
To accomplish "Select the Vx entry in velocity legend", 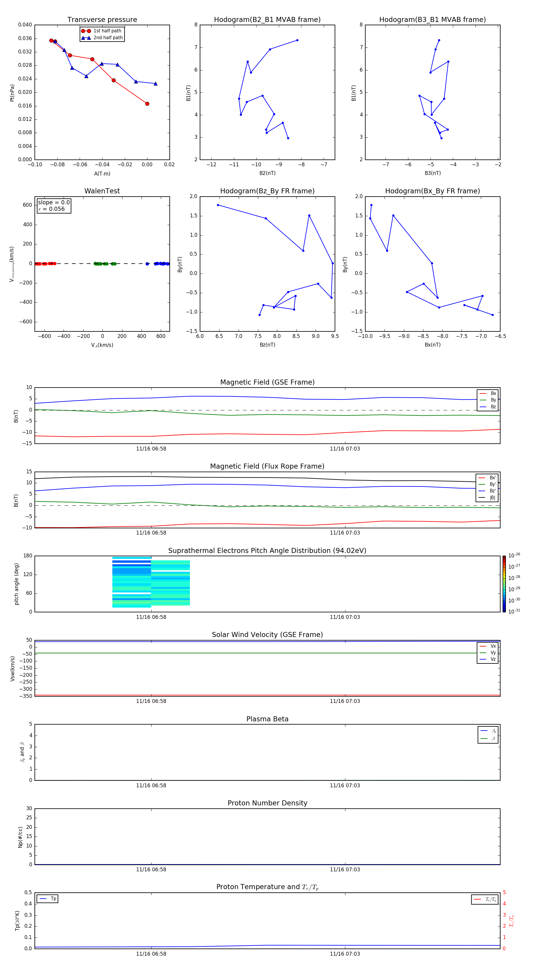I will 488,646.
